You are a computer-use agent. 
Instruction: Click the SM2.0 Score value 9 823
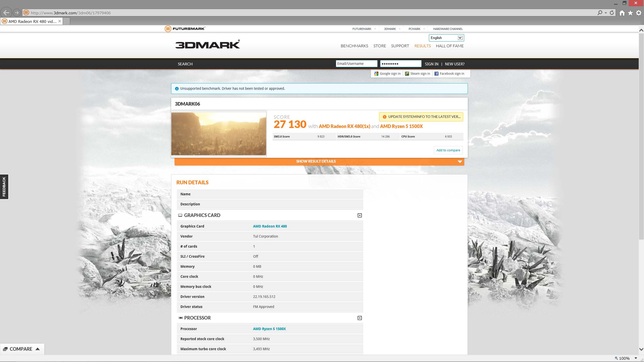[321, 137]
